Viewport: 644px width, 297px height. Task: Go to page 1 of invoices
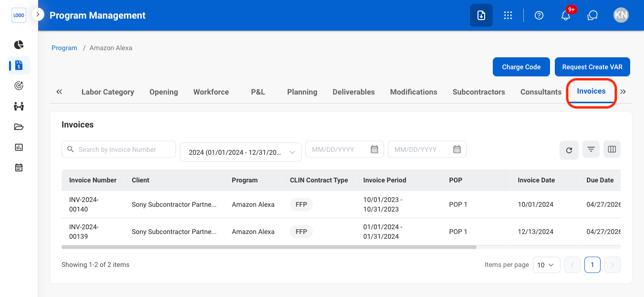click(x=592, y=265)
